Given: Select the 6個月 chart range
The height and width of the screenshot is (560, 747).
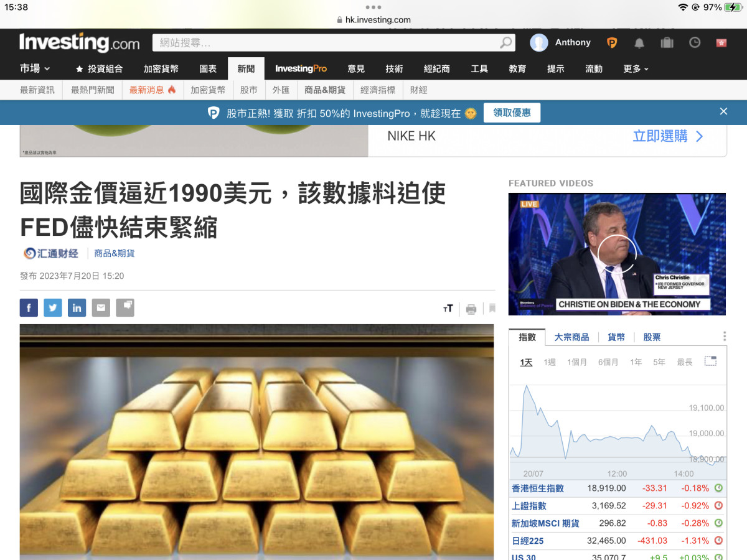Looking at the screenshot, I should point(608,362).
